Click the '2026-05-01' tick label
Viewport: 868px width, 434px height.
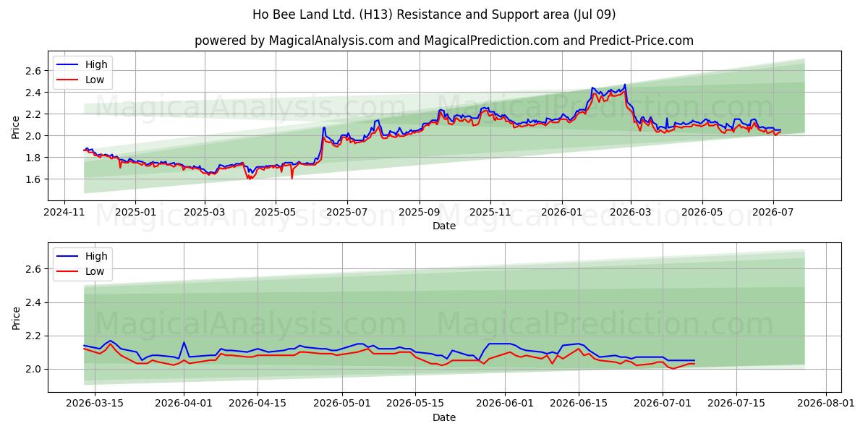tap(341, 404)
